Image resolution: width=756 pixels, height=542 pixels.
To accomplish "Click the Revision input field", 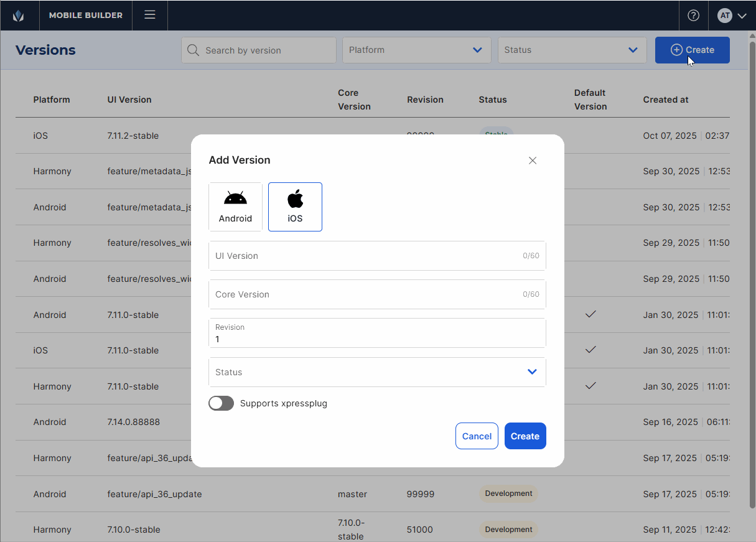I will coord(377,339).
